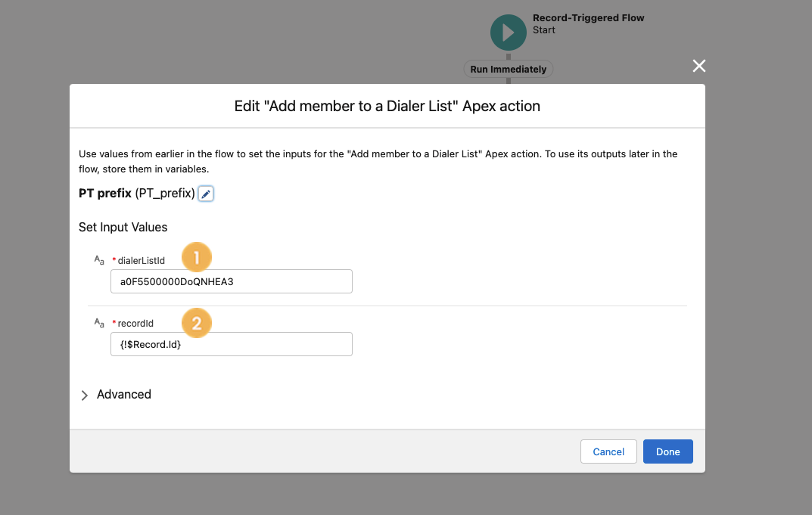Close the Apex action dialog with X

(699, 66)
